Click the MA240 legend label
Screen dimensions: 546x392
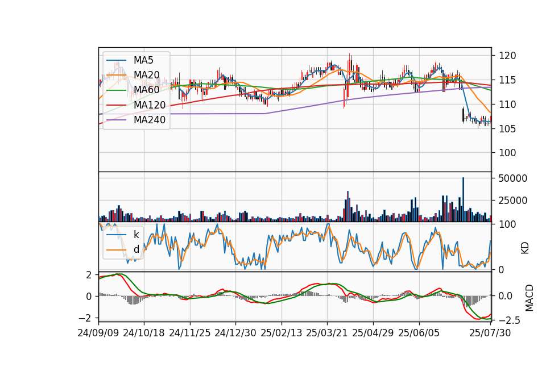pos(150,120)
